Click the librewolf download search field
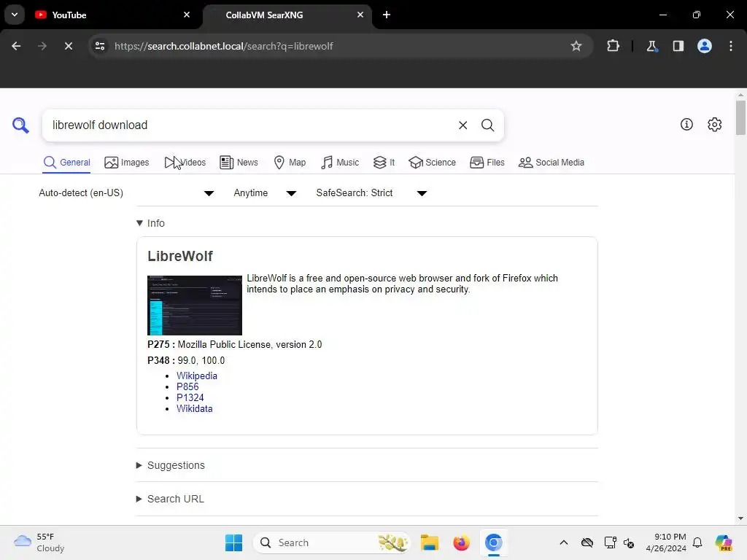This screenshot has height=560, width=747. pos(252,125)
